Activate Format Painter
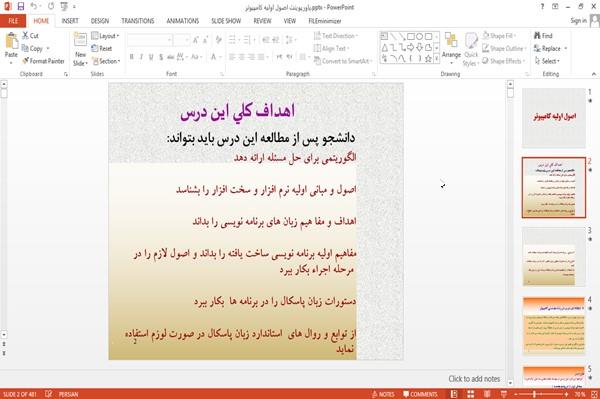Image resolution: width=600 pixels, height=399 pixels. (x=43, y=61)
